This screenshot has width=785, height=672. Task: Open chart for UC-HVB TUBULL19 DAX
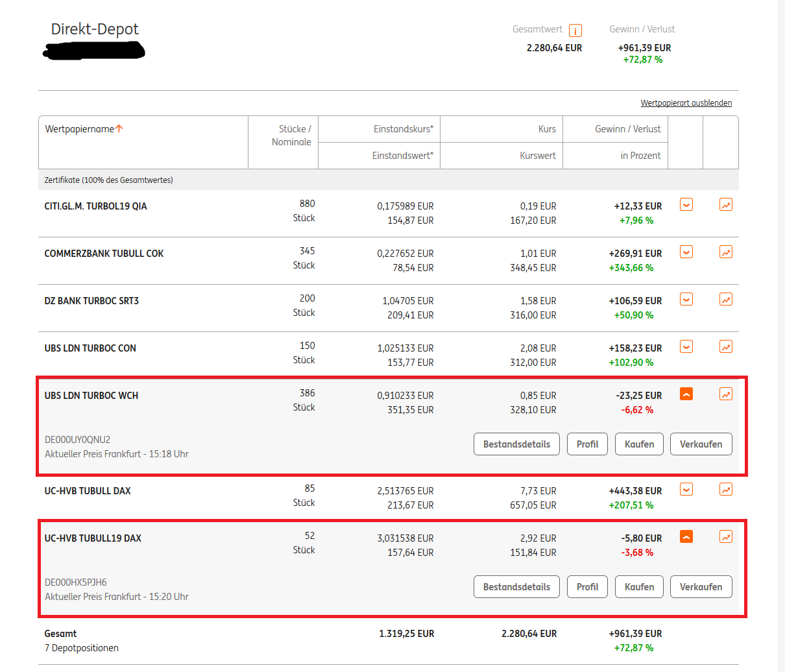click(x=726, y=537)
